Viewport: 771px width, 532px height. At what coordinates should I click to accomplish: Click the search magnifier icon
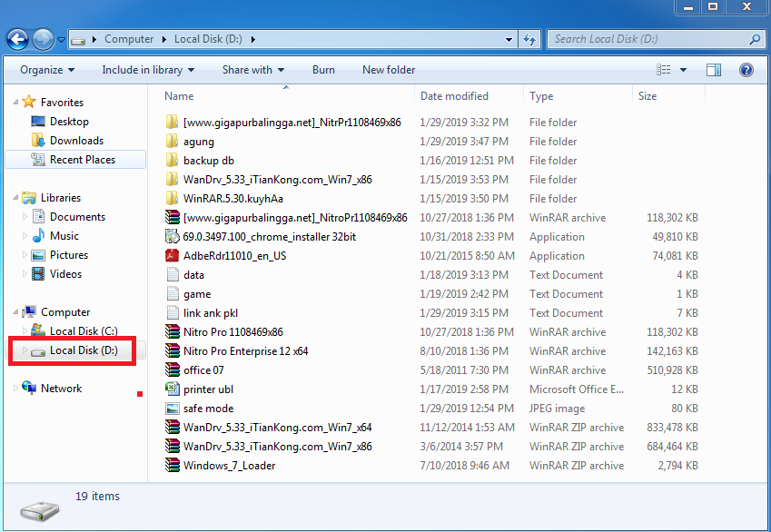click(x=755, y=39)
